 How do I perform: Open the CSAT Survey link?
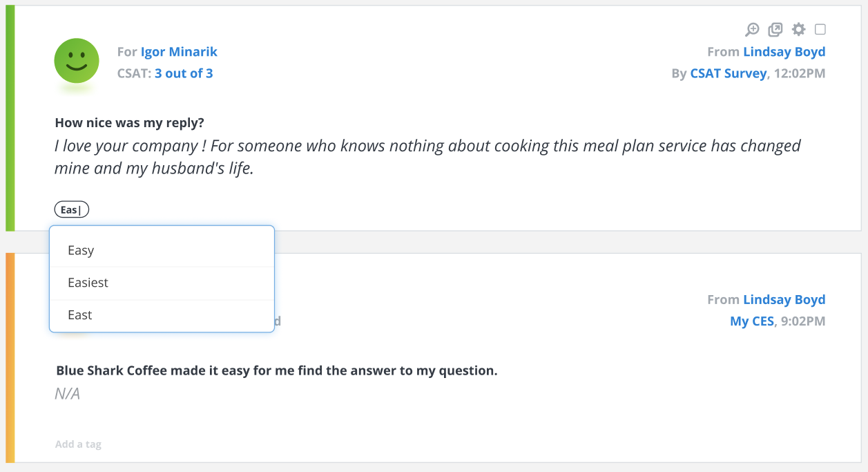(x=728, y=73)
